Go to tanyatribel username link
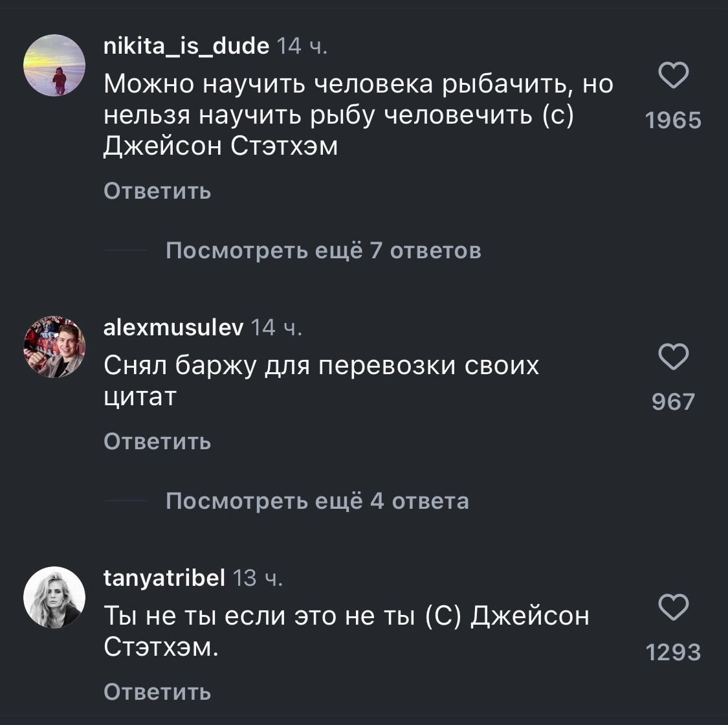 pos(164,577)
